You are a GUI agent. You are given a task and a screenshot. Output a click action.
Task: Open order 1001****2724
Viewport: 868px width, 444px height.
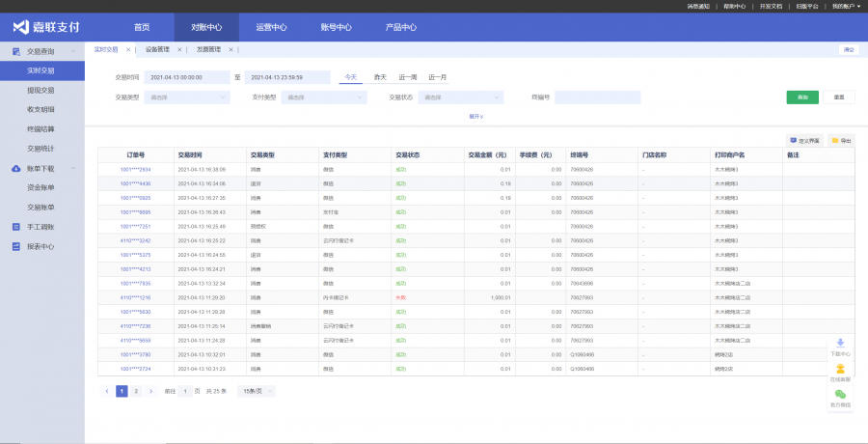click(136, 369)
